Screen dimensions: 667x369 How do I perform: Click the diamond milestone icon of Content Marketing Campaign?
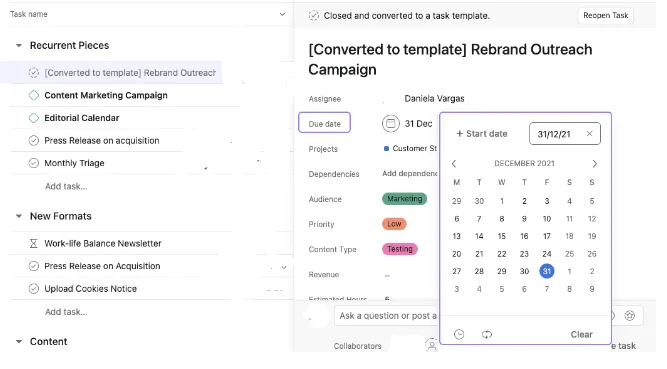pyautogui.click(x=34, y=95)
